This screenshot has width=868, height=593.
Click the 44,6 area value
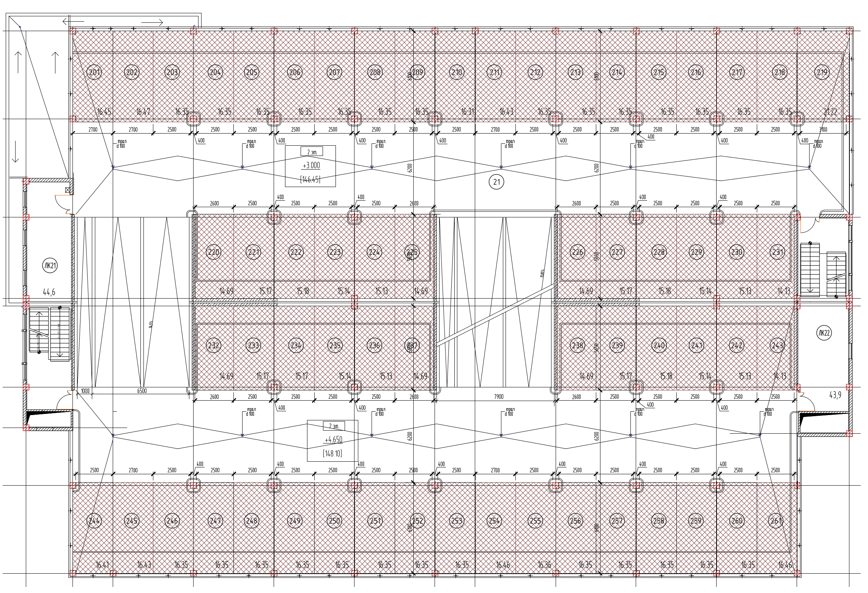pos(49,292)
